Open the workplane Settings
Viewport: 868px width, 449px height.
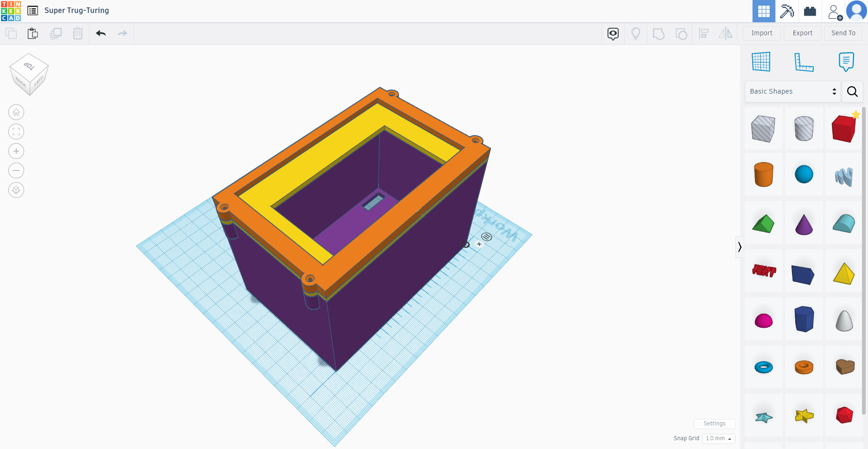click(x=714, y=423)
